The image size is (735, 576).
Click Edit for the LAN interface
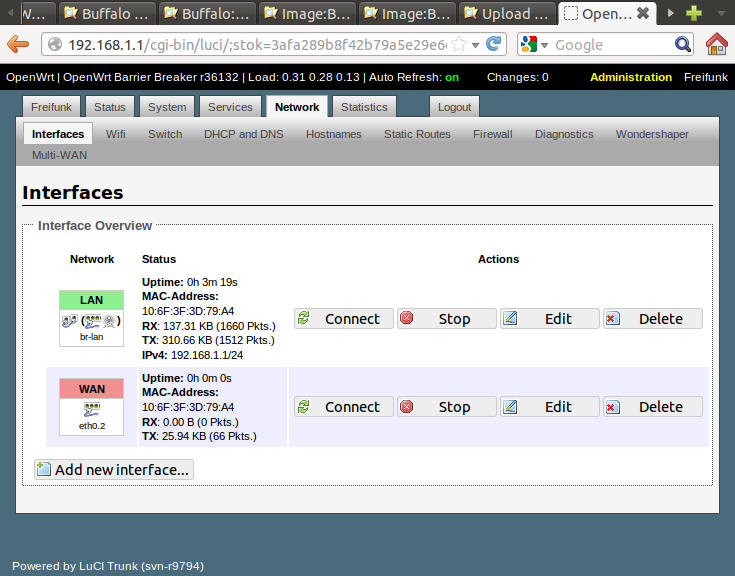click(x=550, y=319)
